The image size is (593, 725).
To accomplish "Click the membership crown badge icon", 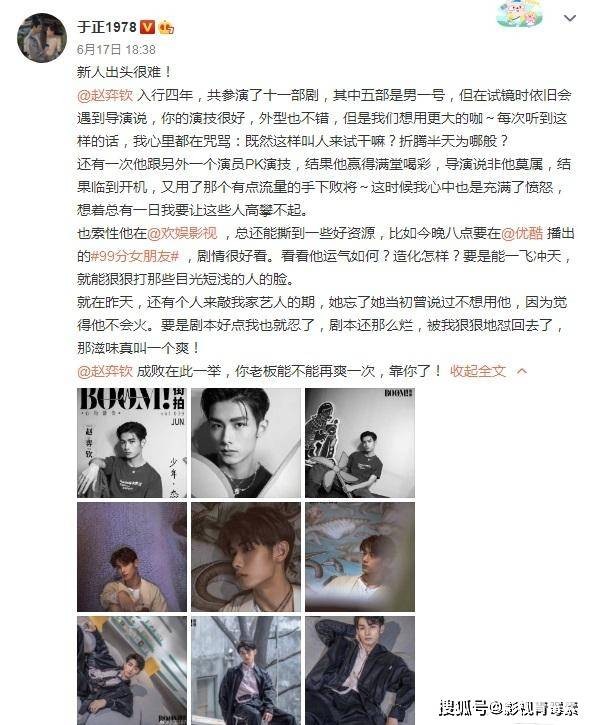I will pos(166,28).
